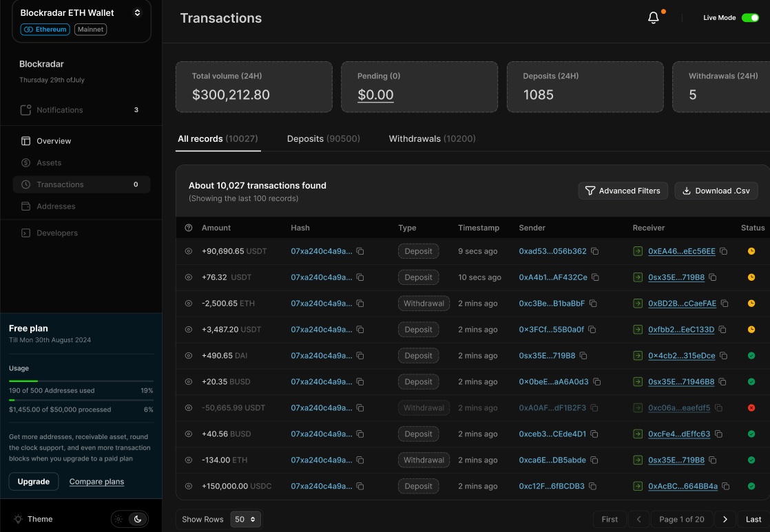Click the addresses used progress bar

[81, 381]
